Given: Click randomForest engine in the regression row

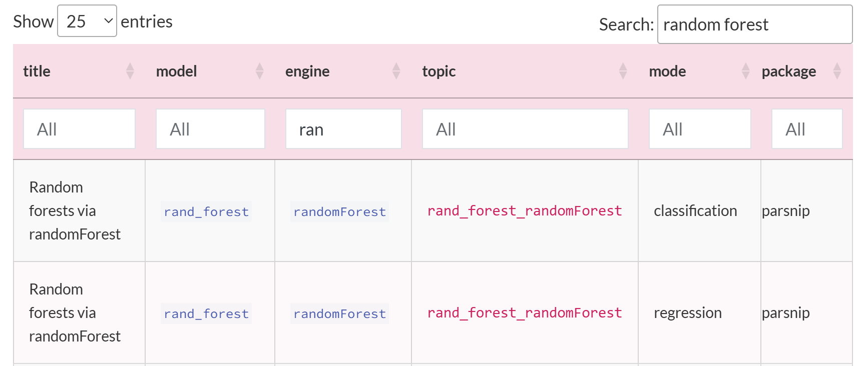Looking at the screenshot, I should click(x=339, y=314).
